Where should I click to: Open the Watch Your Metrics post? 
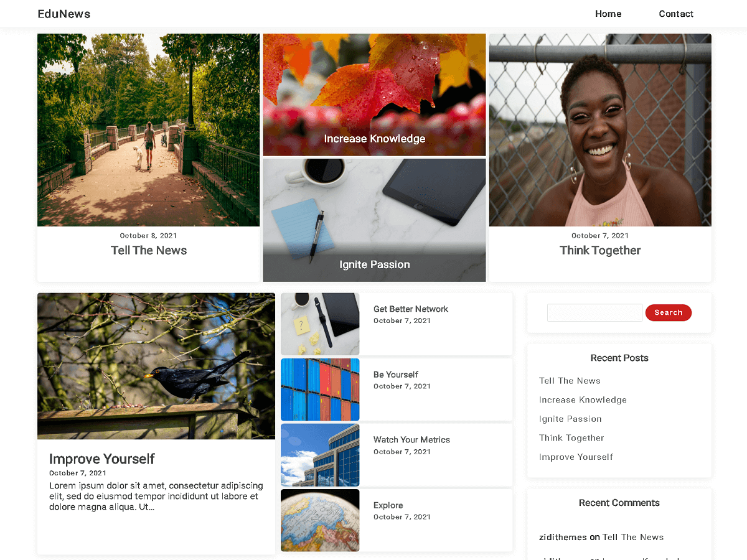pos(411,439)
